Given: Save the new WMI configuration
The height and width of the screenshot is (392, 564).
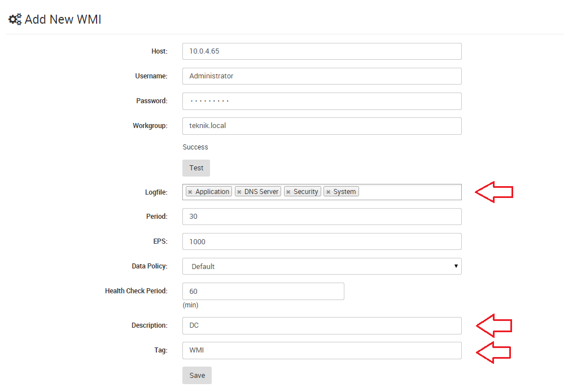Looking at the screenshot, I should pos(197,375).
